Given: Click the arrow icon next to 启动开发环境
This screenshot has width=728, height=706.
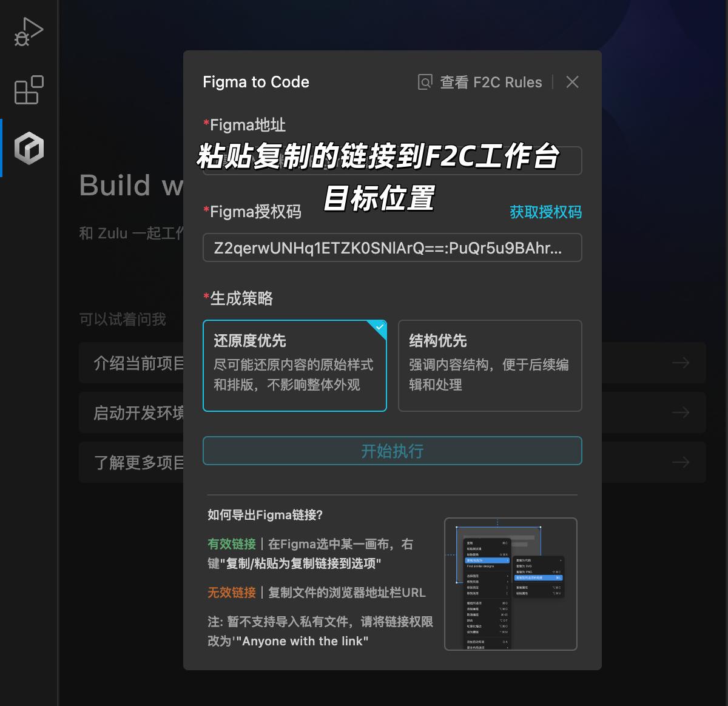Looking at the screenshot, I should pyautogui.click(x=680, y=412).
